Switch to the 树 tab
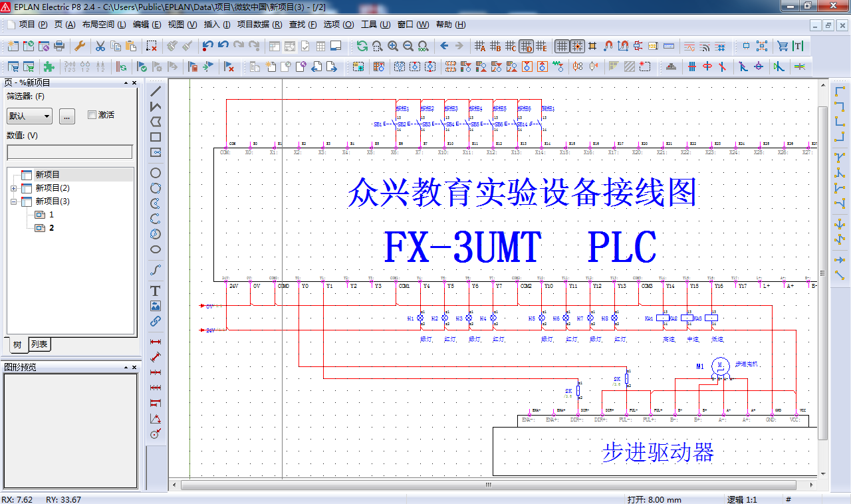Image resolution: width=851 pixels, height=504 pixels. [17, 344]
